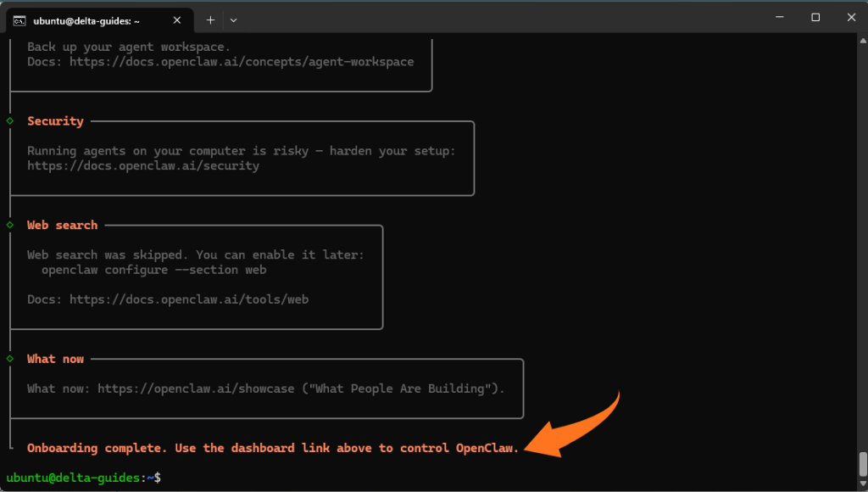868x492 pixels.
Task: Open a new terminal tab
Action: point(210,20)
